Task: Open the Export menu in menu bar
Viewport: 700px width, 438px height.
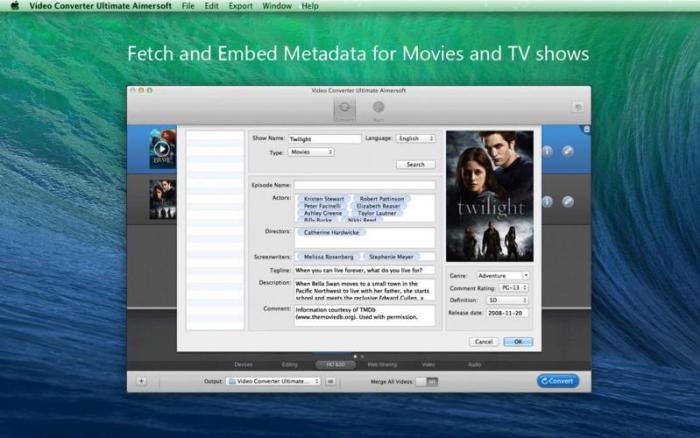Action: pyautogui.click(x=240, y=6)
